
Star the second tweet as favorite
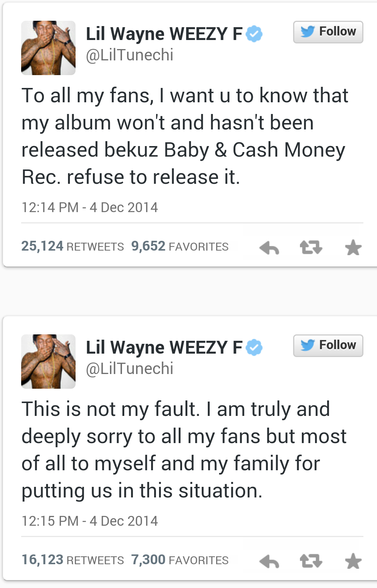(x=354, y=561)
